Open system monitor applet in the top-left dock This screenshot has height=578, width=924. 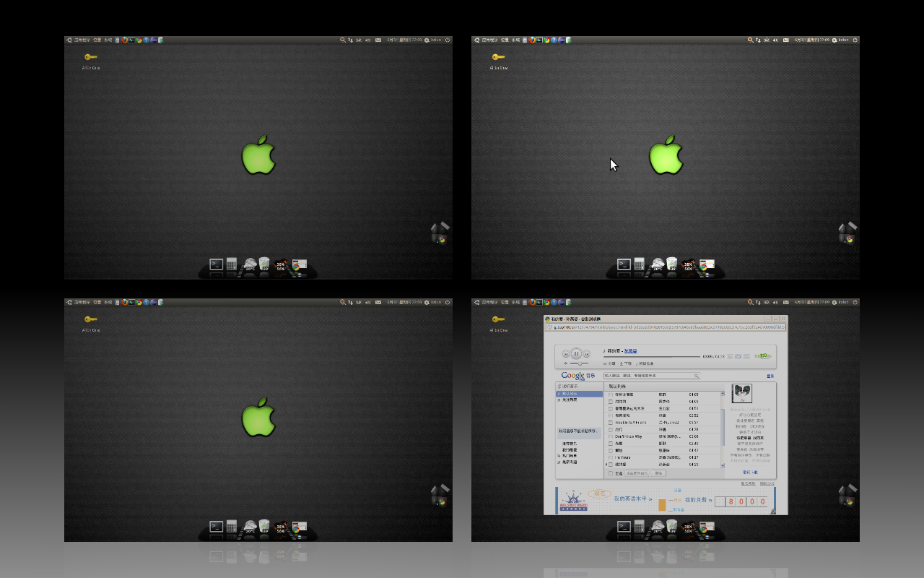coord(282,265)
